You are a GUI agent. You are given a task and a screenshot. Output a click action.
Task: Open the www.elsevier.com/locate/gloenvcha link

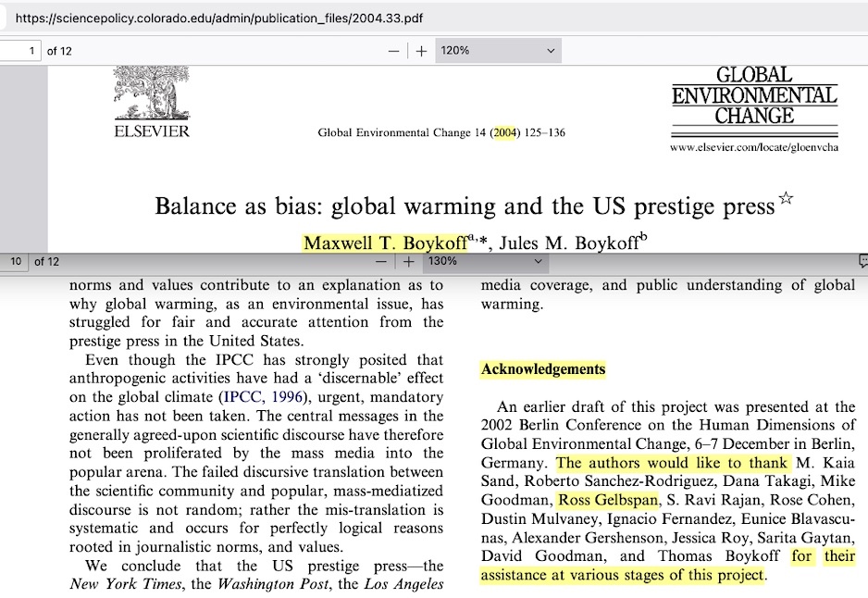(x=754, y=147)
